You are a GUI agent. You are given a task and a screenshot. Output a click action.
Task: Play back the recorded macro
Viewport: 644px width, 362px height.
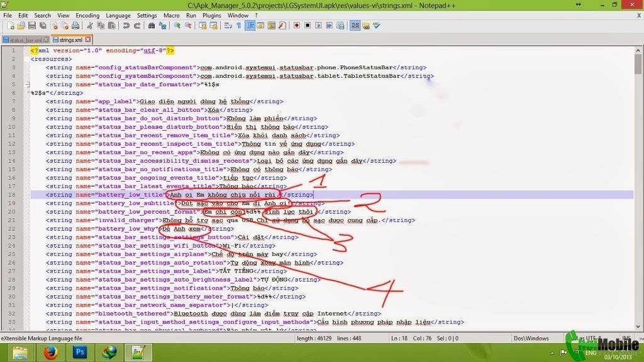pos(318,25)
